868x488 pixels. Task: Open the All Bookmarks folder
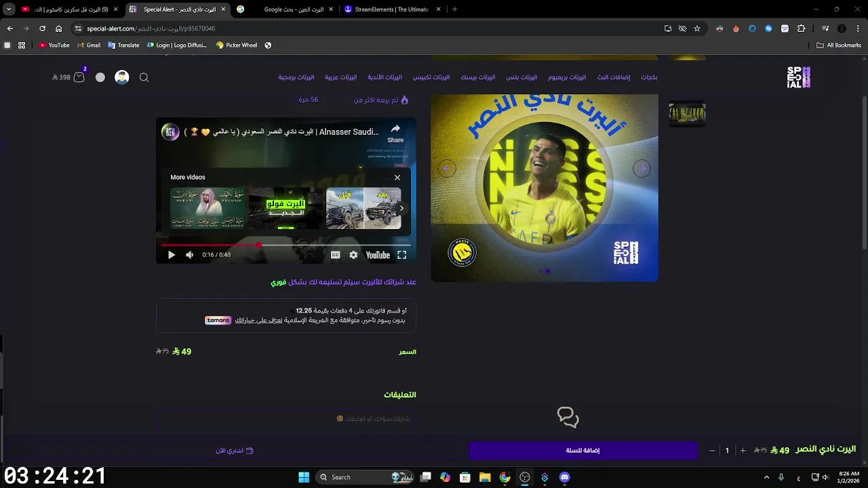click(839, 45)
